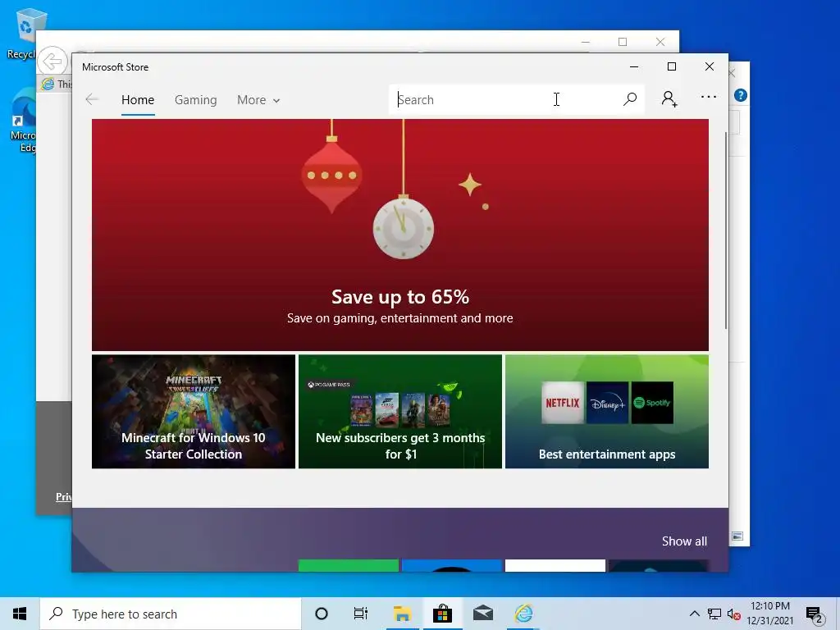Click the network status tray icon
The image size is (840, 630).
[714, 614]
